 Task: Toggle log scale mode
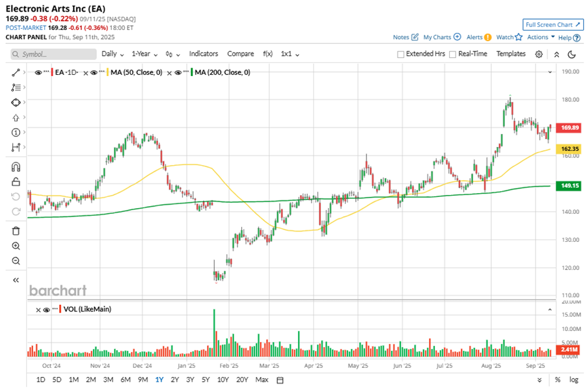click(574, 380)
